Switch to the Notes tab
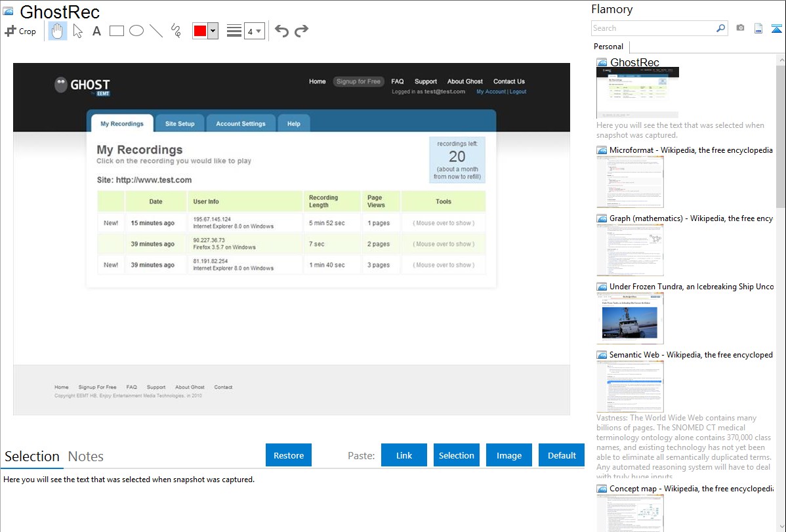This screenshot has height=532, width=786. click(x=86, y=457)
